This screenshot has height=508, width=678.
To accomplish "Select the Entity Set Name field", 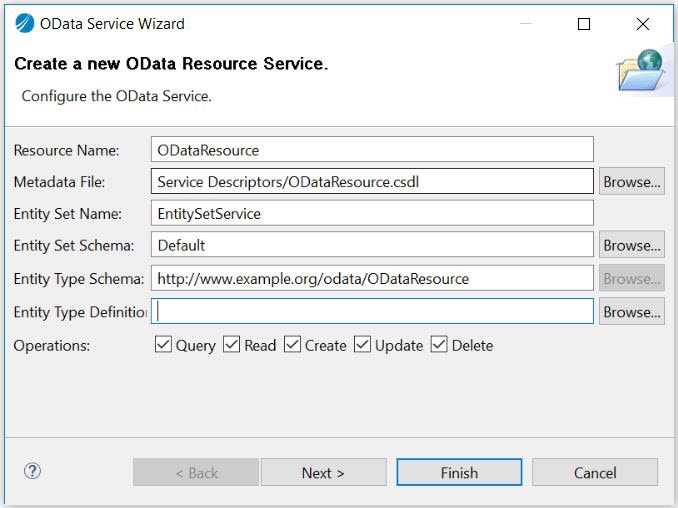I will click(372, 213).
